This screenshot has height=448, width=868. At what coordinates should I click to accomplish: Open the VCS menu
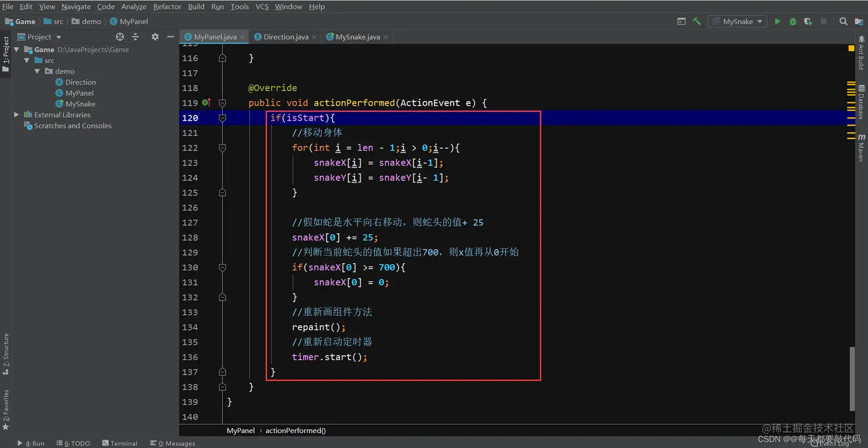(x=262, y=6)
